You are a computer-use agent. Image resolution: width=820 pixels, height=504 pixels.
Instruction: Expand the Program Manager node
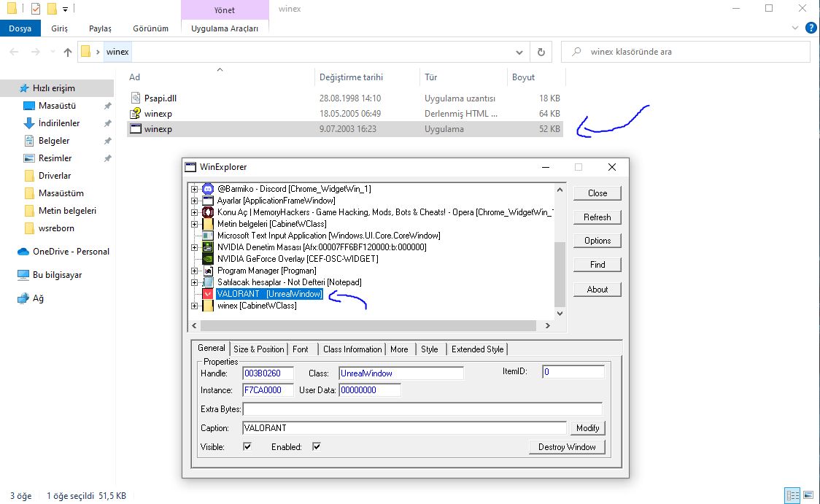point(194,271)
